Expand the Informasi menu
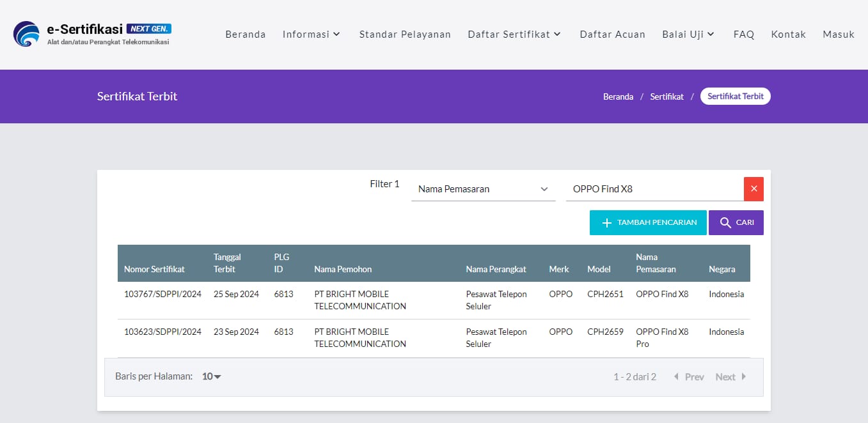 312,35
